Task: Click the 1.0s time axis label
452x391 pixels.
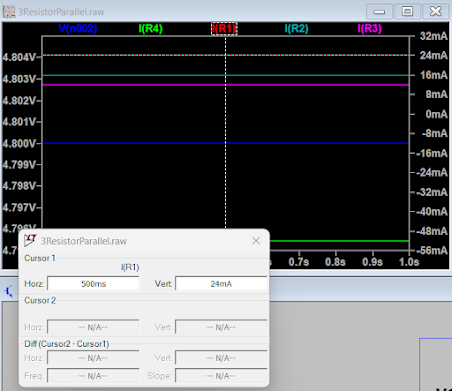Action: (409, 262)
